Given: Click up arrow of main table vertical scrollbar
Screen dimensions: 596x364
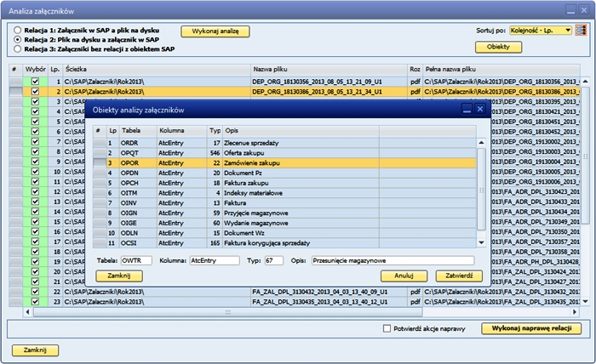Looking at the screenshot, I should click(x=585, y=82).
